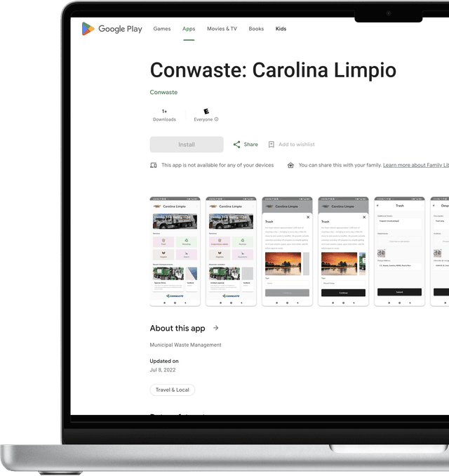The width and height of the screenshot is (449, 476).
Task: Open the second screenshot with Spanish services
Action: tap(232, 251)
